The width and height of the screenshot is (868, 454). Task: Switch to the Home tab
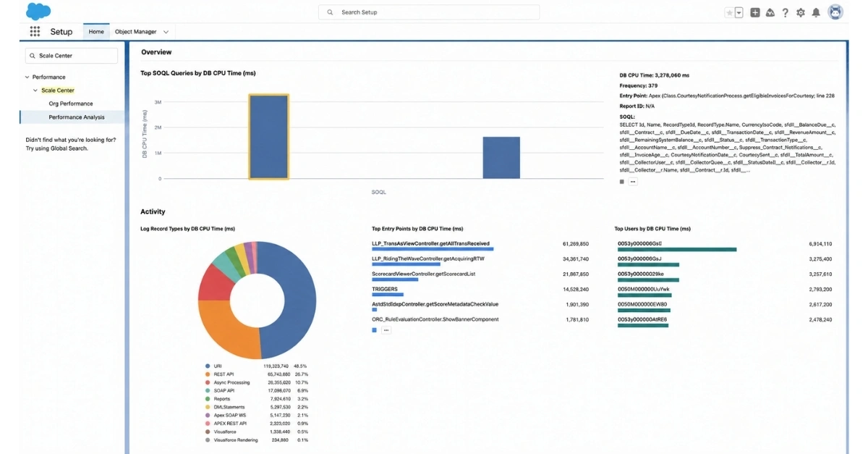point(96,32)
